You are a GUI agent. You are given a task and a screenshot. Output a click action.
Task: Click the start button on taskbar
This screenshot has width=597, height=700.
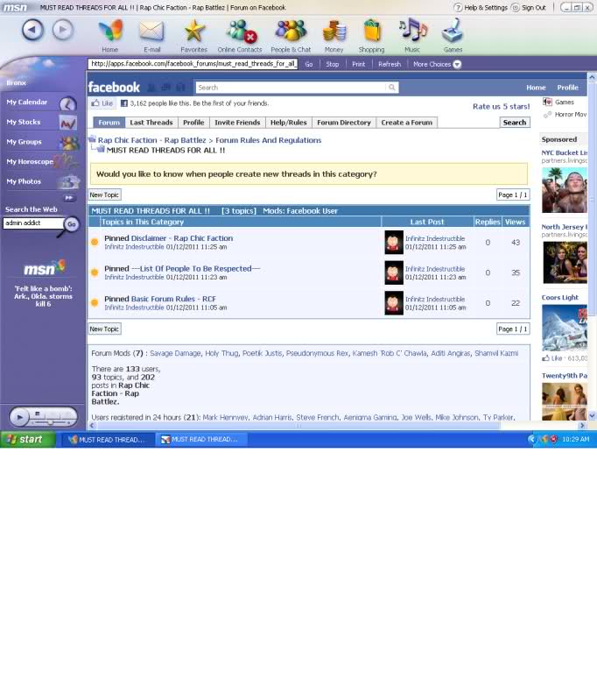pos(28,439)
